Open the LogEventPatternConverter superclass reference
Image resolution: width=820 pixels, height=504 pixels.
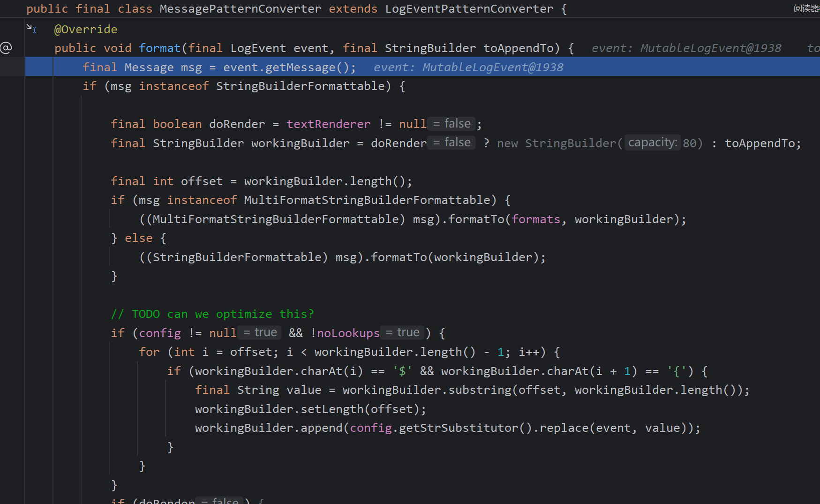click(469, 9)
